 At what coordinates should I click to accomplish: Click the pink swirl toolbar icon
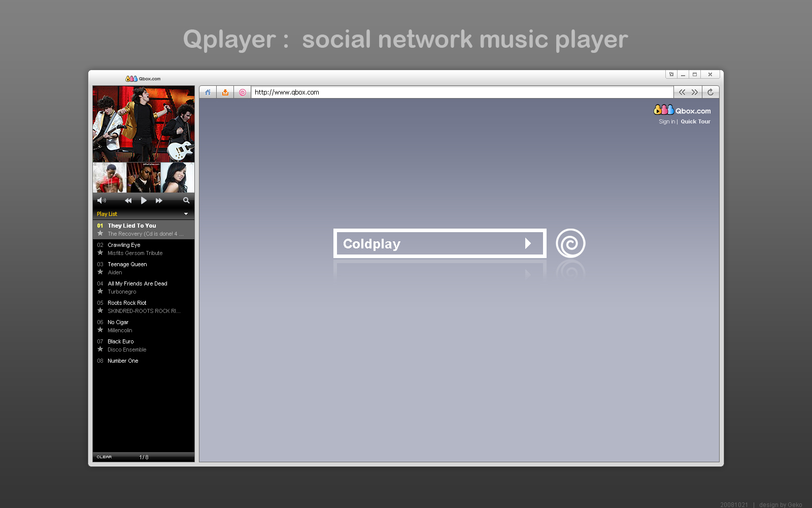[242, 92]
